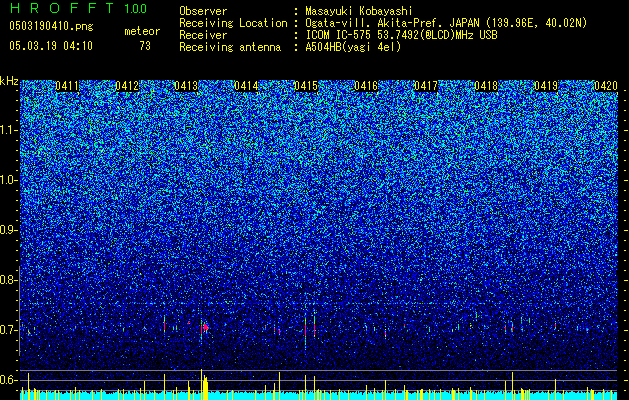
Task: Click the 0420 time marker
Action: click(606, 86)
